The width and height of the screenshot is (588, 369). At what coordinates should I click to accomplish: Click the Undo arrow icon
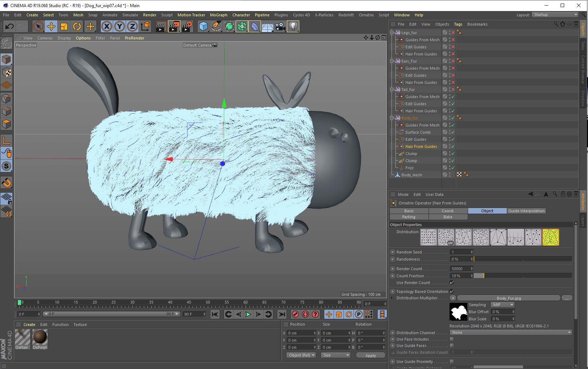(x=10, y=27)
